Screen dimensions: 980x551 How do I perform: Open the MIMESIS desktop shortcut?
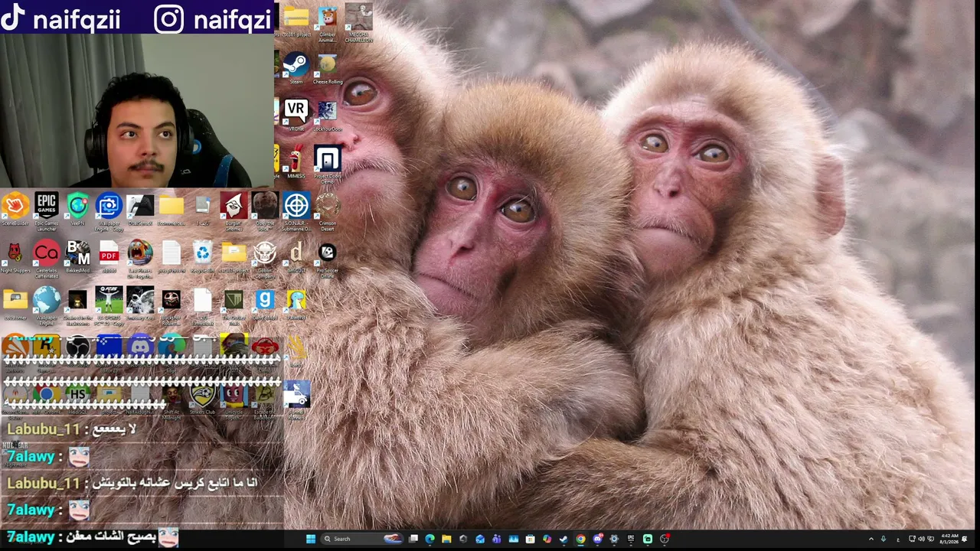[296, 161]
